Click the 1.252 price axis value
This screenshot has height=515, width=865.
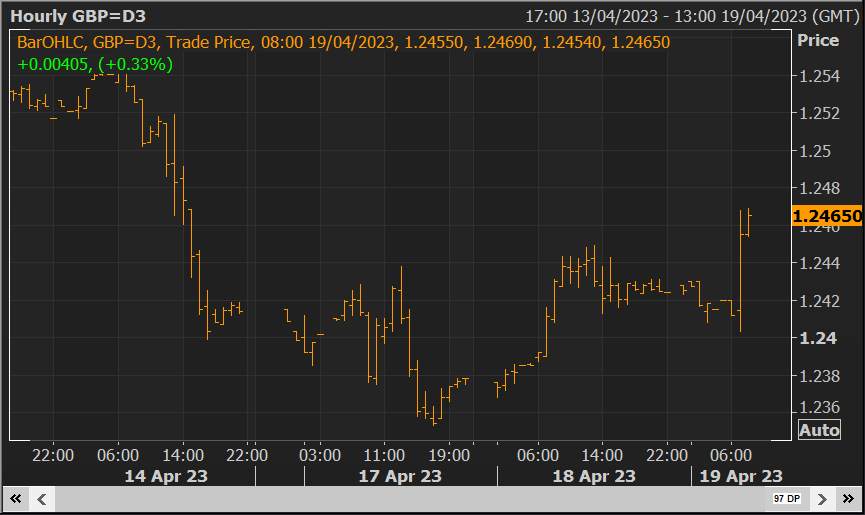point(820,113)
